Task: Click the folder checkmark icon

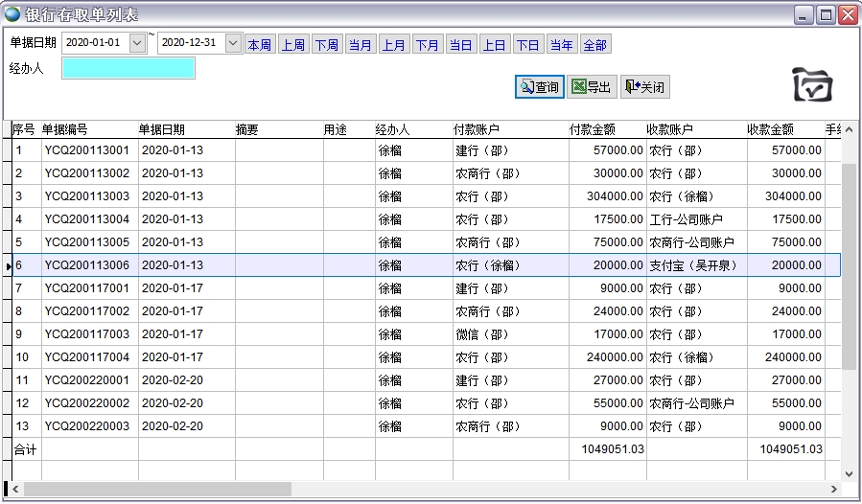Action: (811, 85)
